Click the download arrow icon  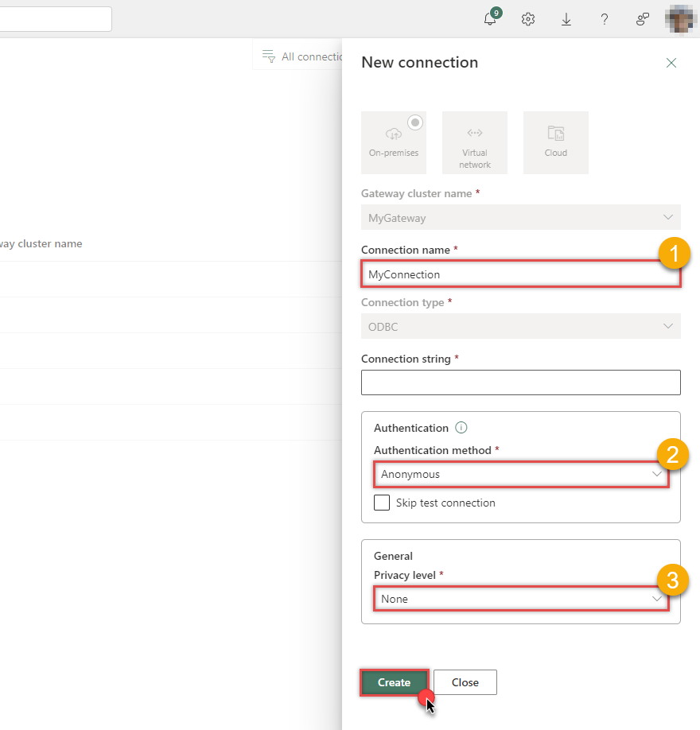(x=566, y=20)
